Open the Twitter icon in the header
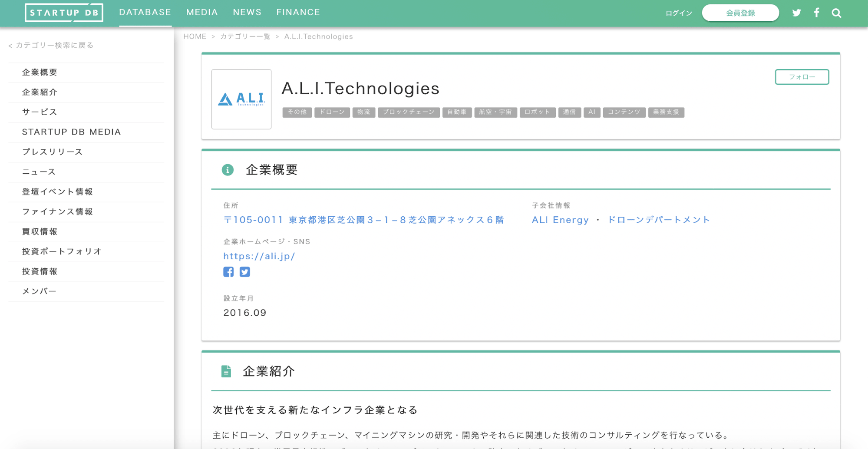The width and height of the screenshot is (868, 449). pos(796,13)
